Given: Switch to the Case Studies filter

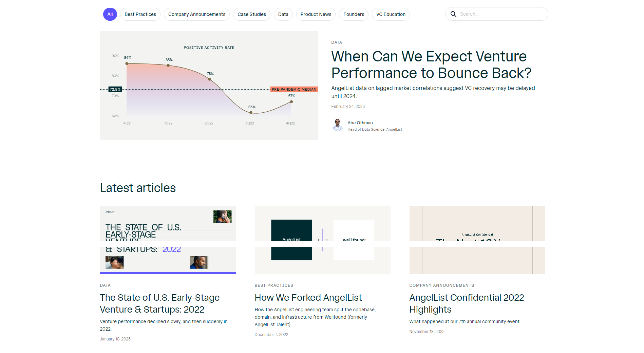Looking at the screenshot, I should pos(252,14).
